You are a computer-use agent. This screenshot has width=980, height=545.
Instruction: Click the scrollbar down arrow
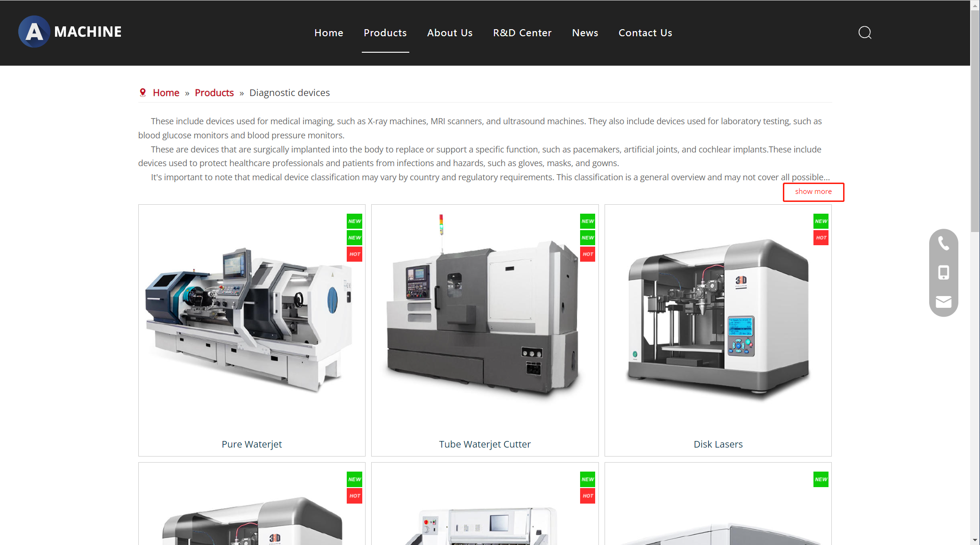point(975,540)
